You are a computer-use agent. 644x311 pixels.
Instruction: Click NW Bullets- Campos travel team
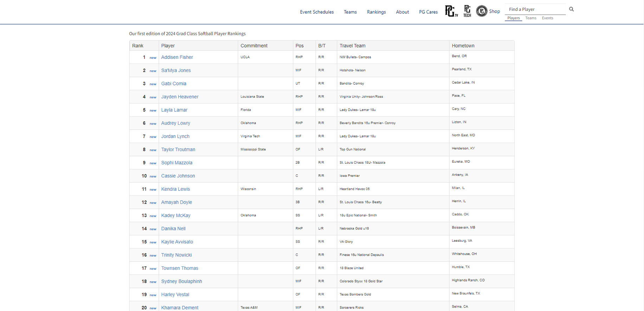[355, 57]
